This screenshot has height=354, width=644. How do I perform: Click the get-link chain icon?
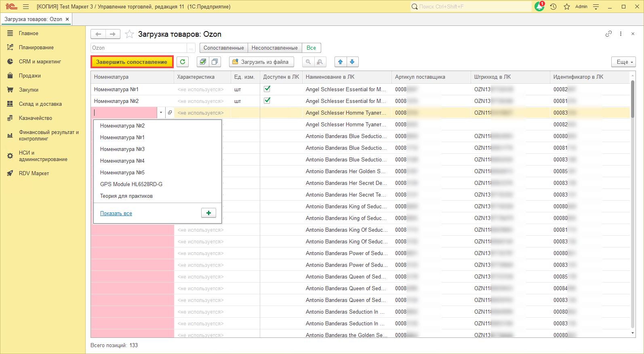coord(608,34)
